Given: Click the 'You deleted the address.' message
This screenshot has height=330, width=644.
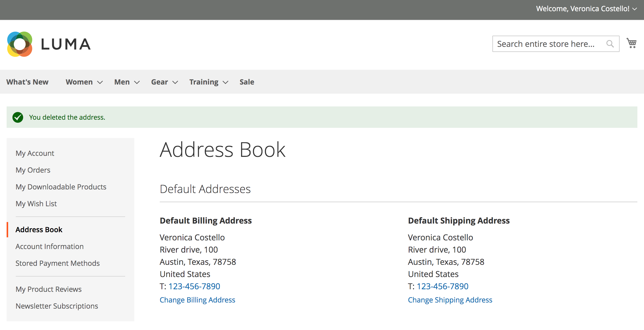Looking at the screenshot, I should point(67,117).
